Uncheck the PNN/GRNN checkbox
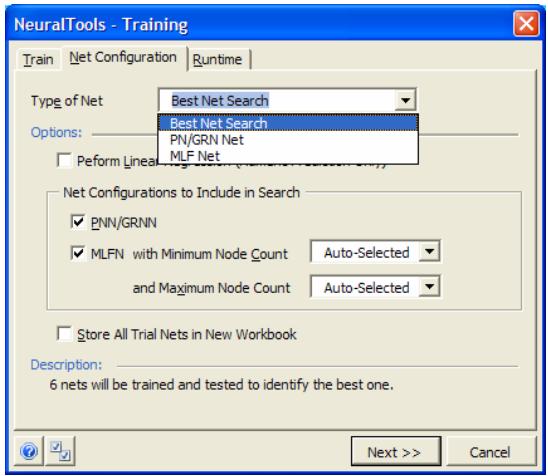Image resolution: width=548 pixels, height=476 pixels. 78,222
